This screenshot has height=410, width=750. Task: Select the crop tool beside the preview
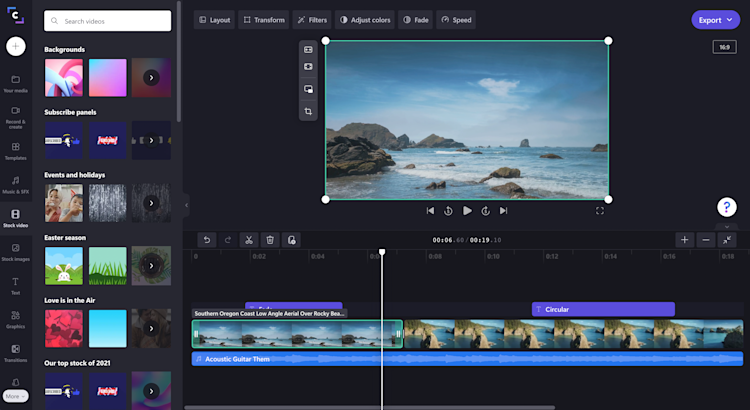308,111
